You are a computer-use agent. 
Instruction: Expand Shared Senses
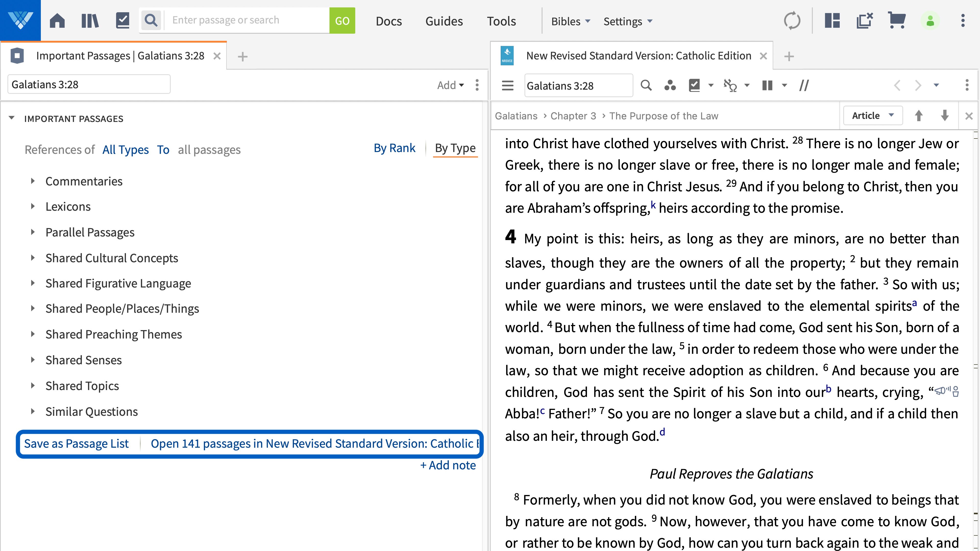tap(33, 360)
